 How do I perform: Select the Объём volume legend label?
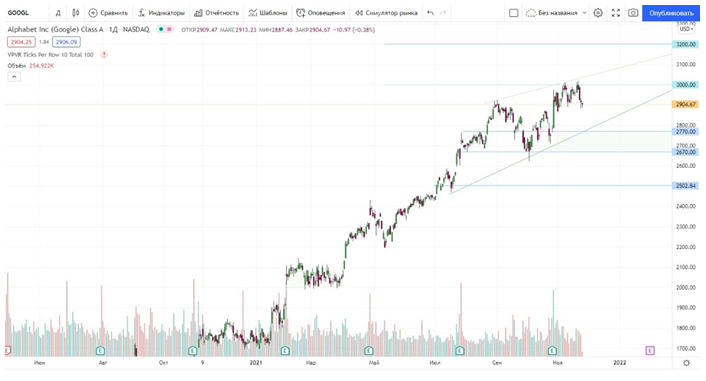tap(17, 66)
